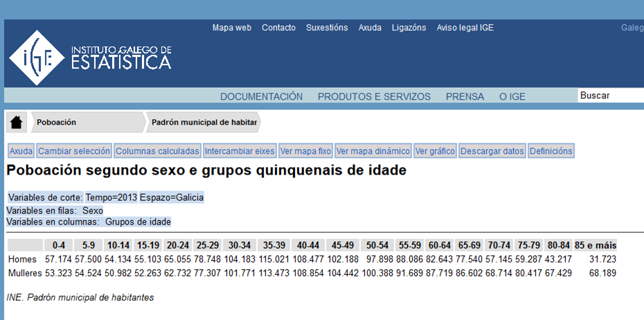Open Aviso legal IGE link
Image resolution: width=644 pixels, height=320 pixels.
pyautogui.click(x=465, y=28)
